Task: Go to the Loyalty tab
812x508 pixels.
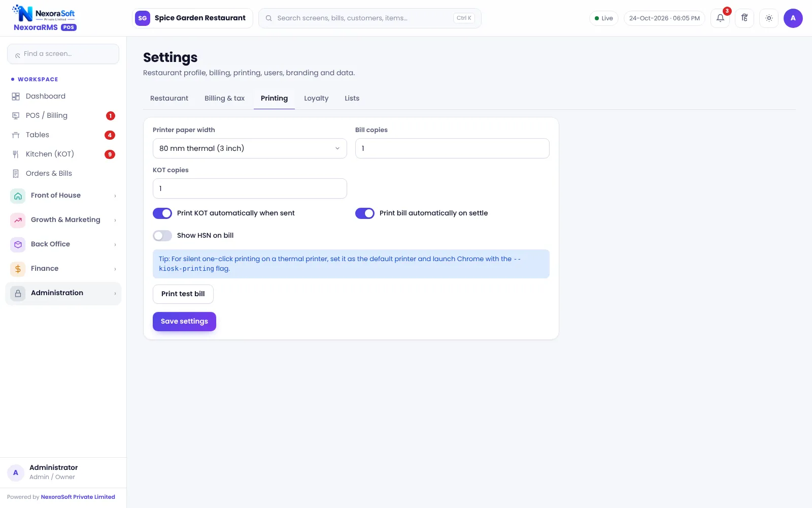Action: tap(316, 99)
